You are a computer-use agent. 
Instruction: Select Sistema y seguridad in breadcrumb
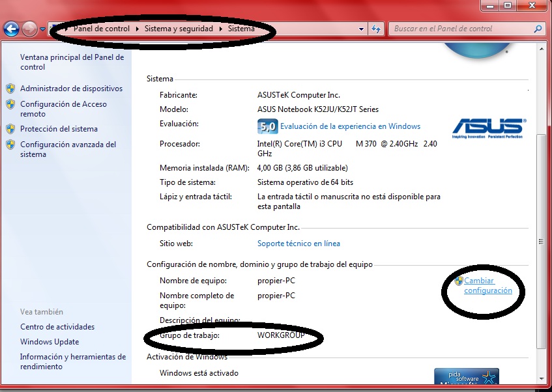[179, 29]
